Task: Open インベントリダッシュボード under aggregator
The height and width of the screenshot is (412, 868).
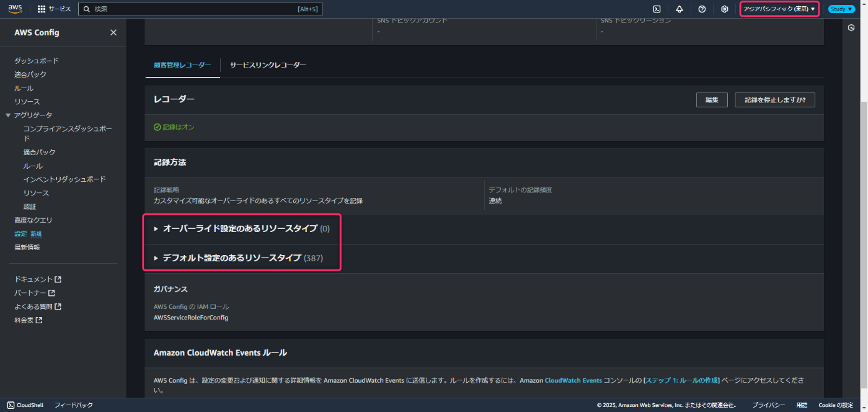Action: [x=64, y=179]
